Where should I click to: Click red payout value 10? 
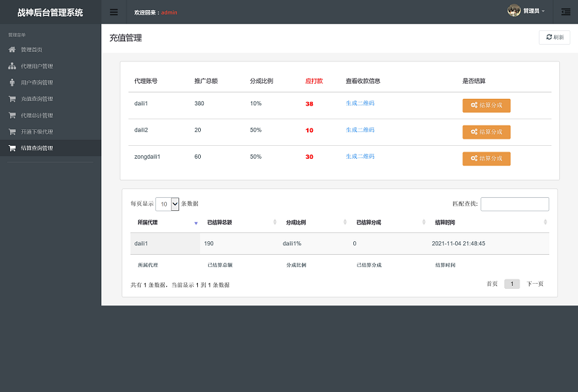(x=309, y=131)
